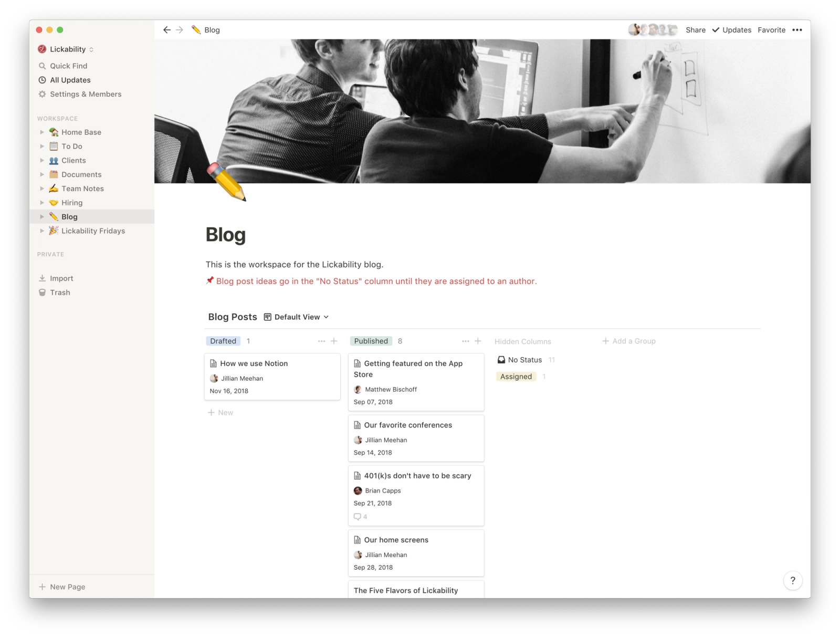The image size is (840, 637).
Task: Select Import in the sidebar
Action: tap(92, 278)
